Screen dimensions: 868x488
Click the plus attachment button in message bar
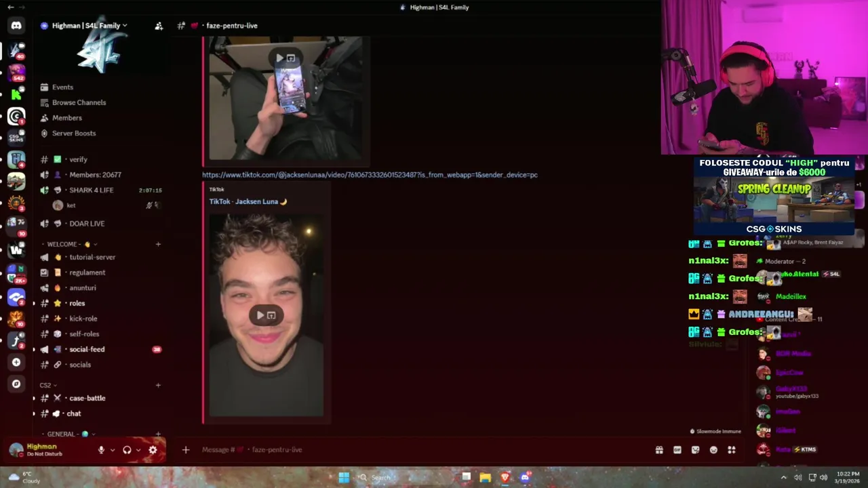[x=186, y=449]
